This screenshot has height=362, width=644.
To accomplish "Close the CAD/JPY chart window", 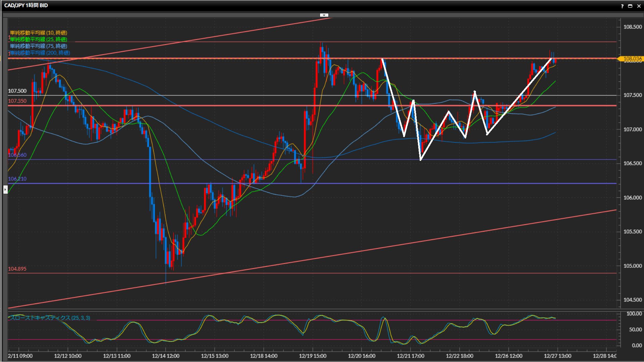I will (639, 6).
